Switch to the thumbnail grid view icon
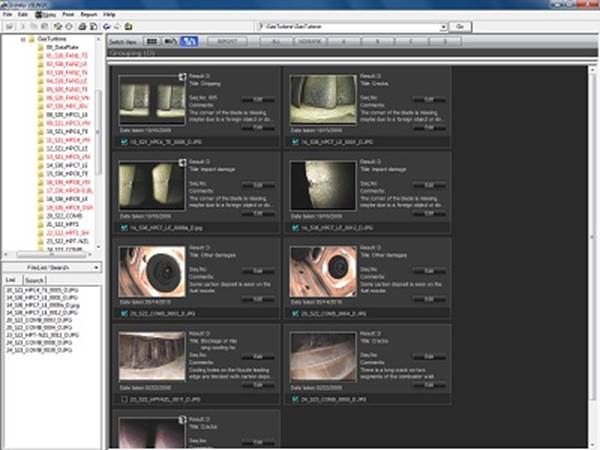The width and height of the screenshot is (600, 450). coord(152,43)
